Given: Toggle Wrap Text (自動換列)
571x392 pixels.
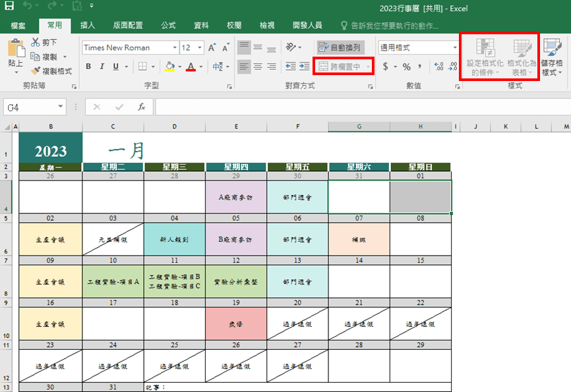Looking at the screenshot, I should coord(340,47).
